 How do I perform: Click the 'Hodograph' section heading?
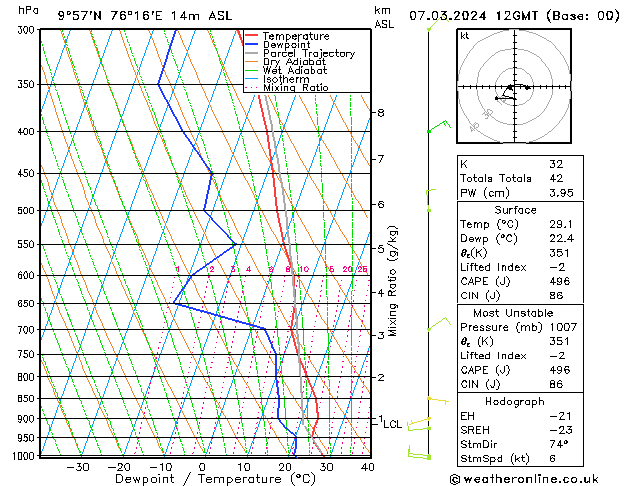(515, 402)
